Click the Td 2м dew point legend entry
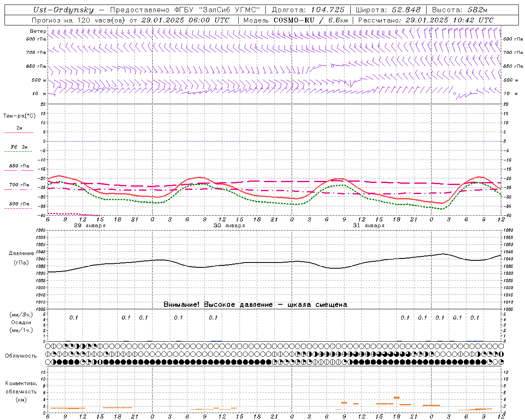The height and width of the screenshot is (420, 525). click(19, 147)
